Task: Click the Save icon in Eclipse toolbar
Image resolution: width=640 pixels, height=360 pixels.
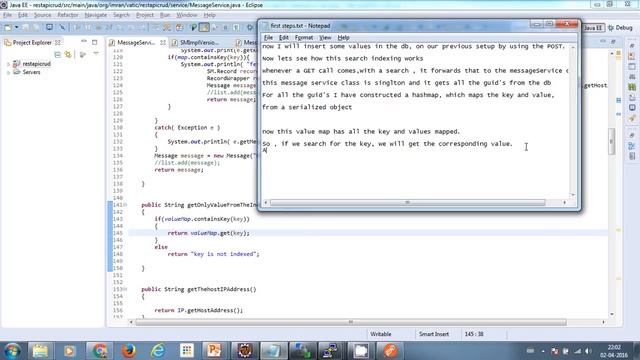Action: tap(25, 27)
